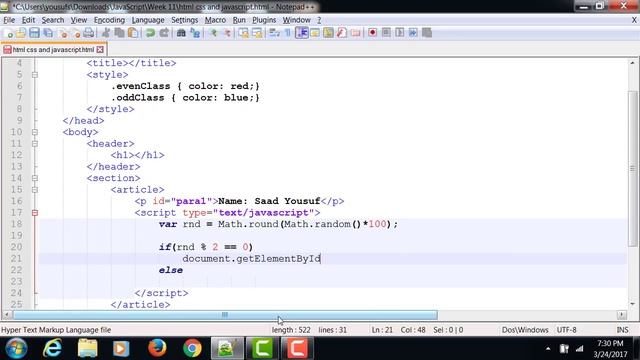Click the vertical scrollbar down arrow
Viewport: 640px width, 360px height.
pos(632,304)
